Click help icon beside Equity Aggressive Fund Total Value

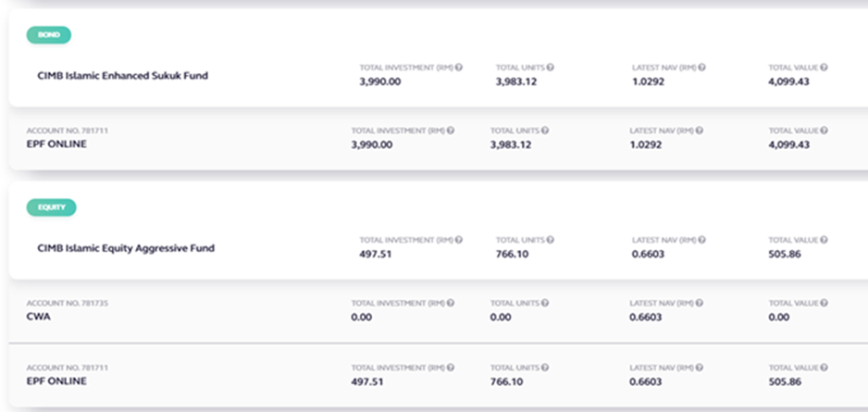point(825,241)
